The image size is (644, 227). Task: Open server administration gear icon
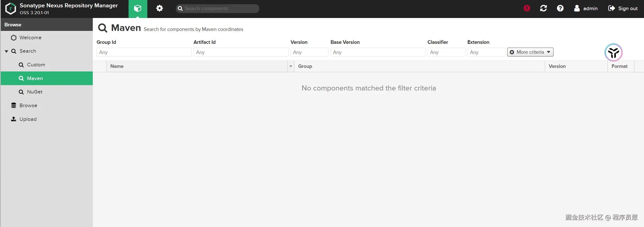coord(159,8)
